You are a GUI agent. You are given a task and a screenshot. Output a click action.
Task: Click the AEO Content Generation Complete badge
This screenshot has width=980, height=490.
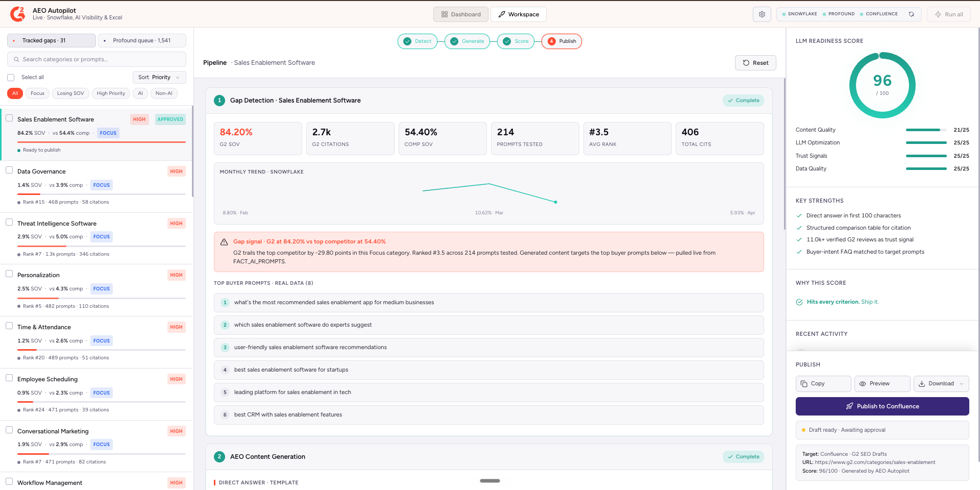[x=743, y=457]
